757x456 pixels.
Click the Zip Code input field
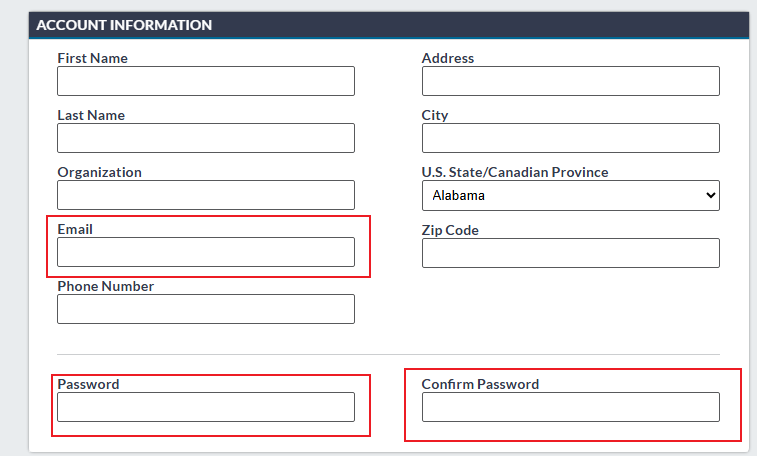570,253
